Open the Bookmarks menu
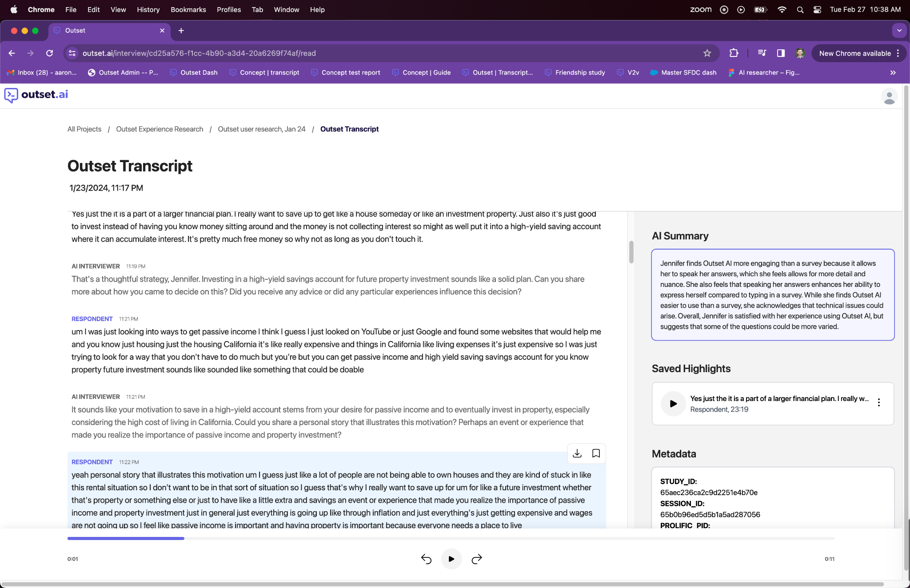The width and height of the screenshot is (910, 588). tap(188, 9)
